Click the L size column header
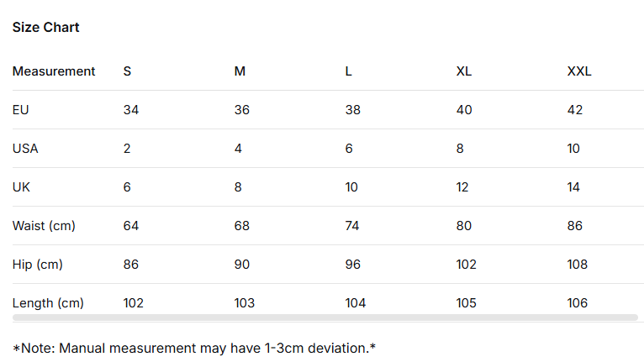 point(348,71)
